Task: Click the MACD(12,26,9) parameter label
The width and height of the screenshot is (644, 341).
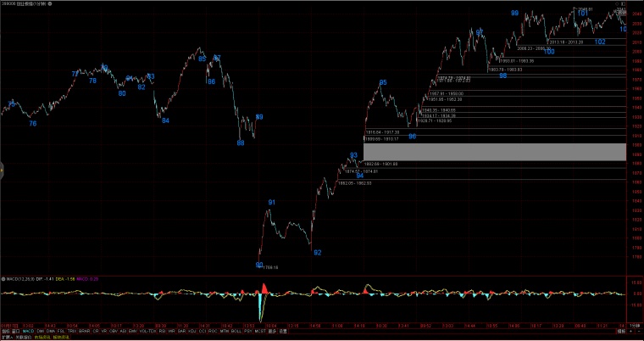Action: coord(19,279)
